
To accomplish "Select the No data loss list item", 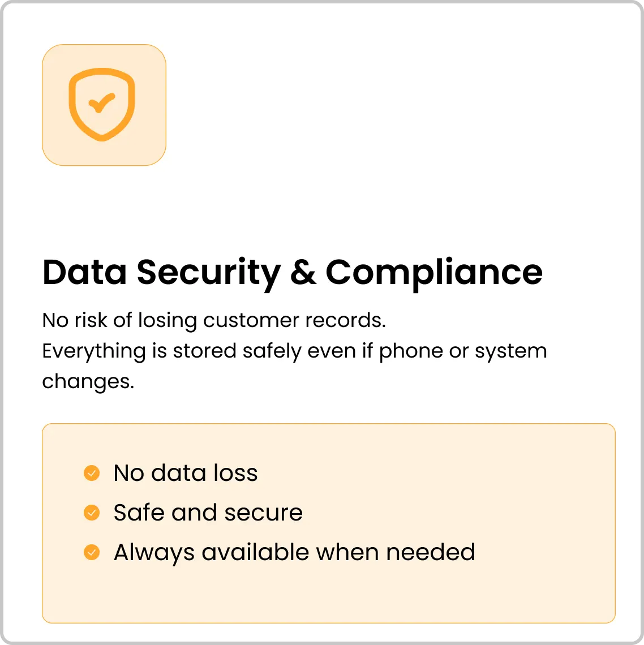I will coord(170,473).
